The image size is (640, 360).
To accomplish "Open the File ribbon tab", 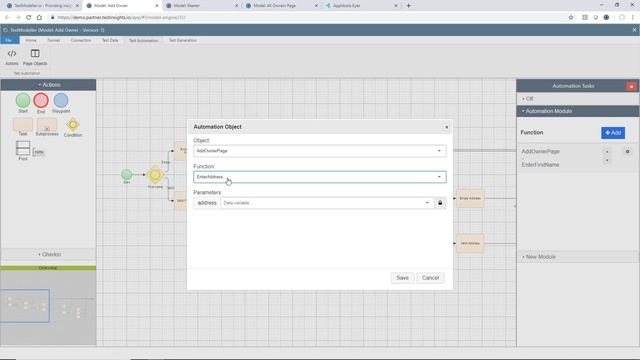I will [x=9, y=40].
